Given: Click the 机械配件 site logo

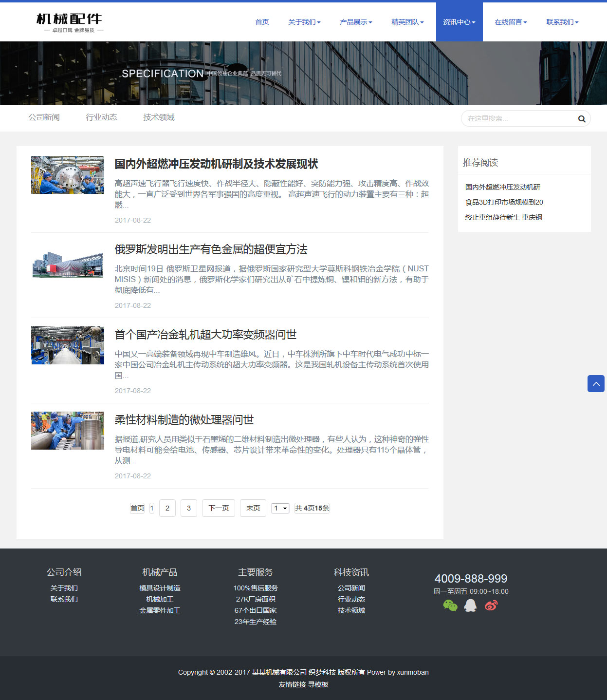Looking at the screenshot, I should point(69,22).
